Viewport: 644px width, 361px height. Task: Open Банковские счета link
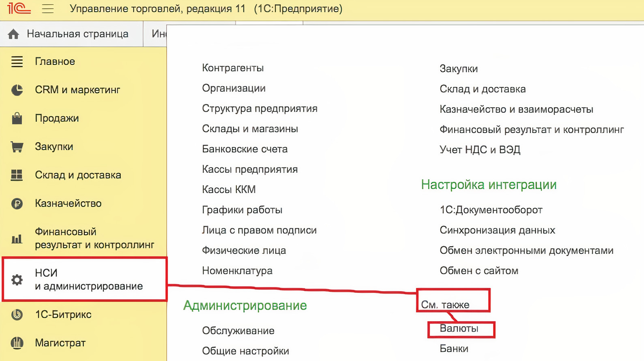point(245,149)
